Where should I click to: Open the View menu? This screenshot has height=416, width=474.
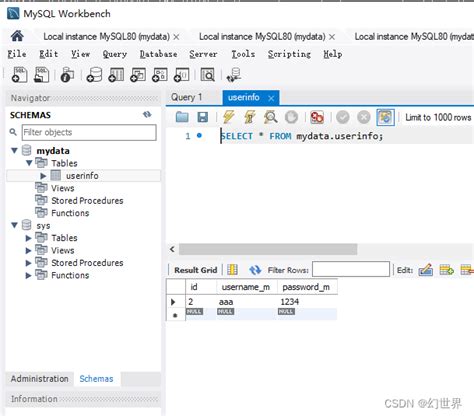coord(80,54)
